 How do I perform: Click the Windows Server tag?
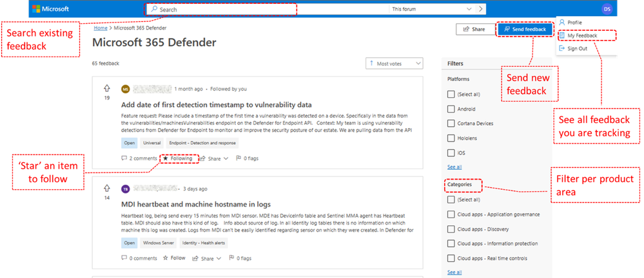(159, 243)
